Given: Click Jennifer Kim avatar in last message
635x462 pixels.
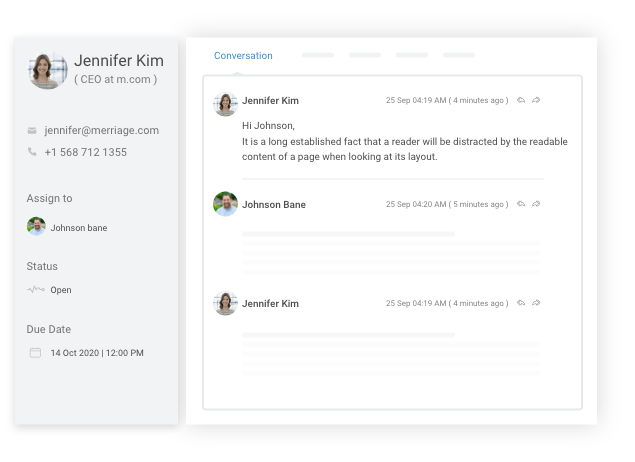Looking at the screenshot, I should tap(225, 303).
